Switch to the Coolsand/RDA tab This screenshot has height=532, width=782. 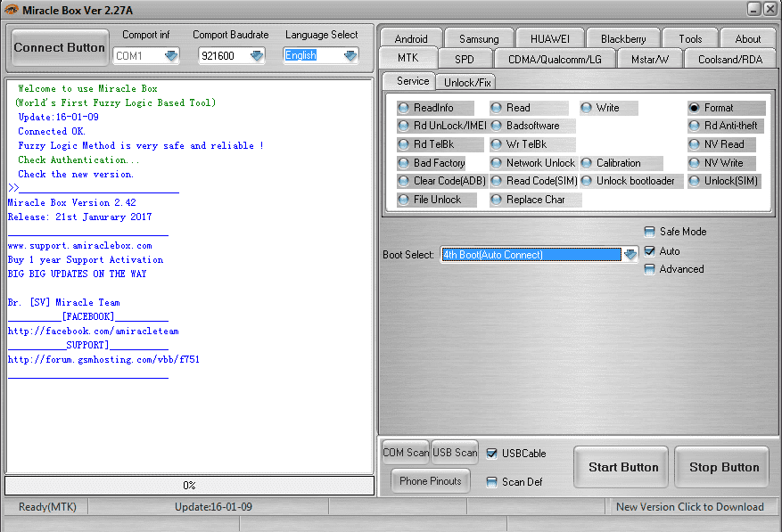click(730, 59)
